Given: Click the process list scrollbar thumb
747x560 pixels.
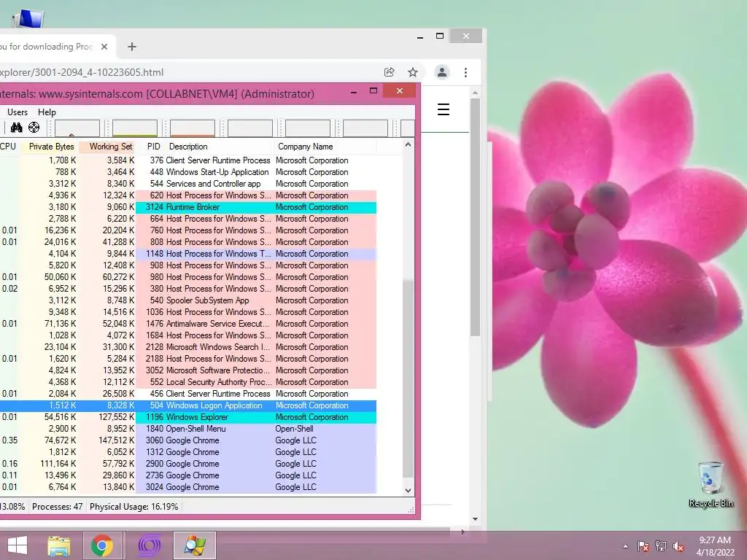Looking at the screenshot, I should pos(409,378).
